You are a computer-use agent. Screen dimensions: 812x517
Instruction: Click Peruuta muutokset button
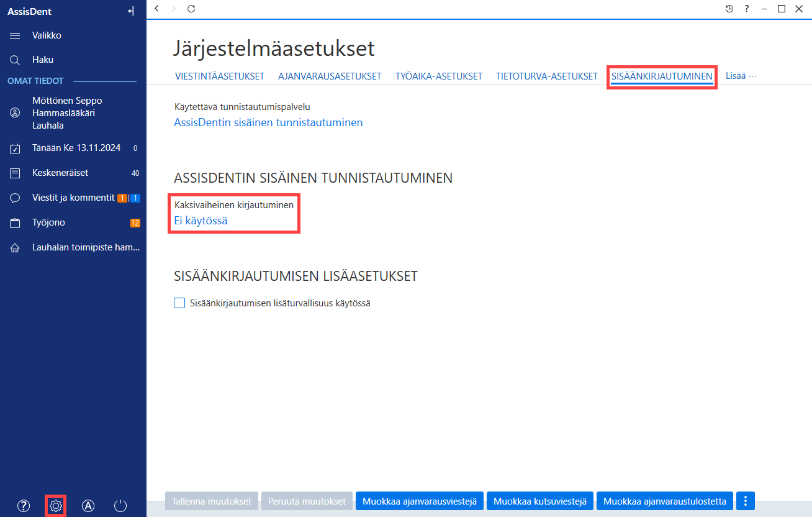coord(307,501)
